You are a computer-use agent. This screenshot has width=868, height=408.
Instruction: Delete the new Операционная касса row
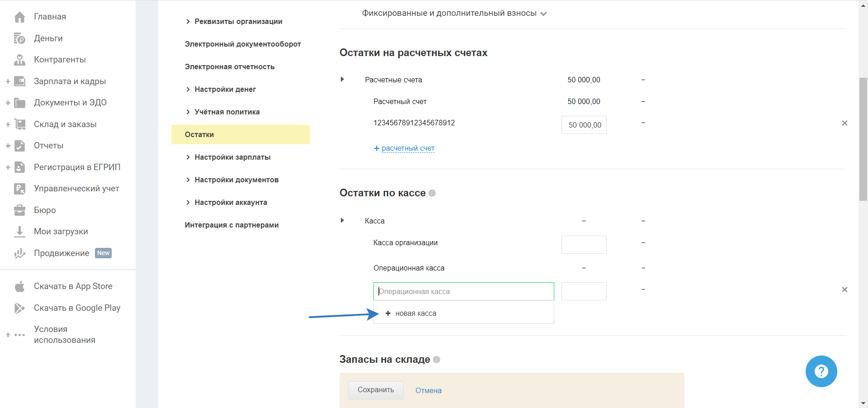(x=844, y=289)
